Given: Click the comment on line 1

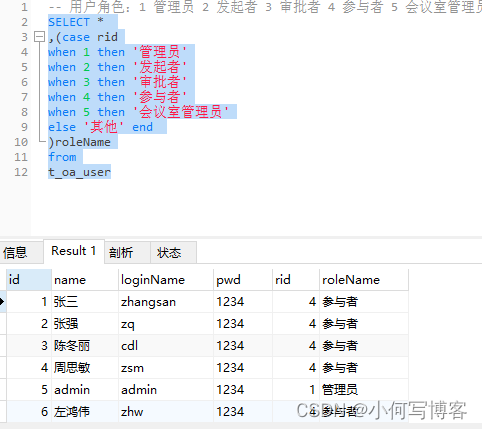Looking at the screenshot, I should click(x=265, y=7).
